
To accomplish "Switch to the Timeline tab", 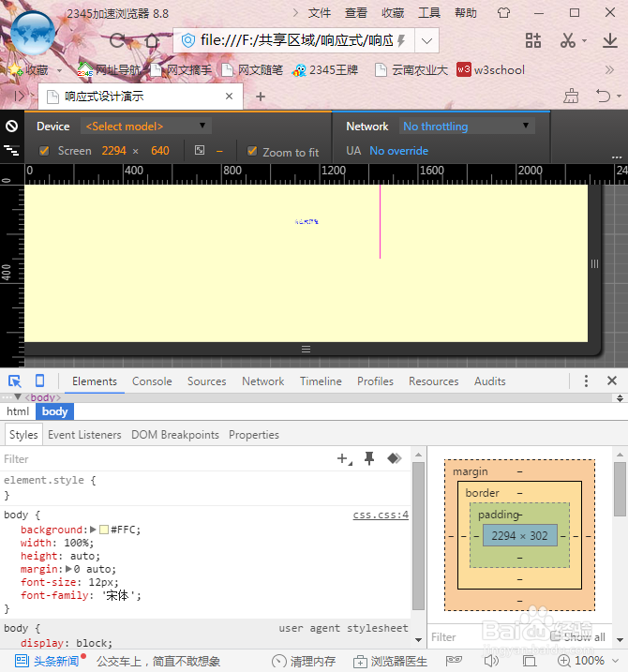I will (x=321, y=381).
